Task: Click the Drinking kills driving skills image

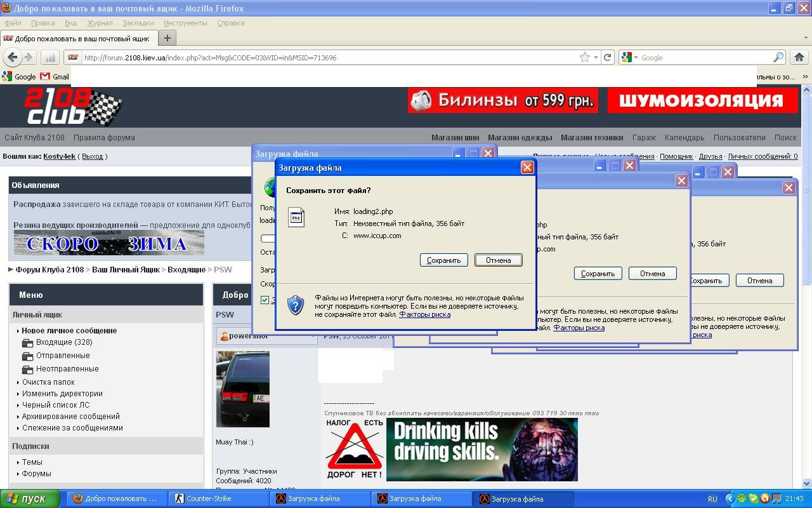Action: click(482, 450)
